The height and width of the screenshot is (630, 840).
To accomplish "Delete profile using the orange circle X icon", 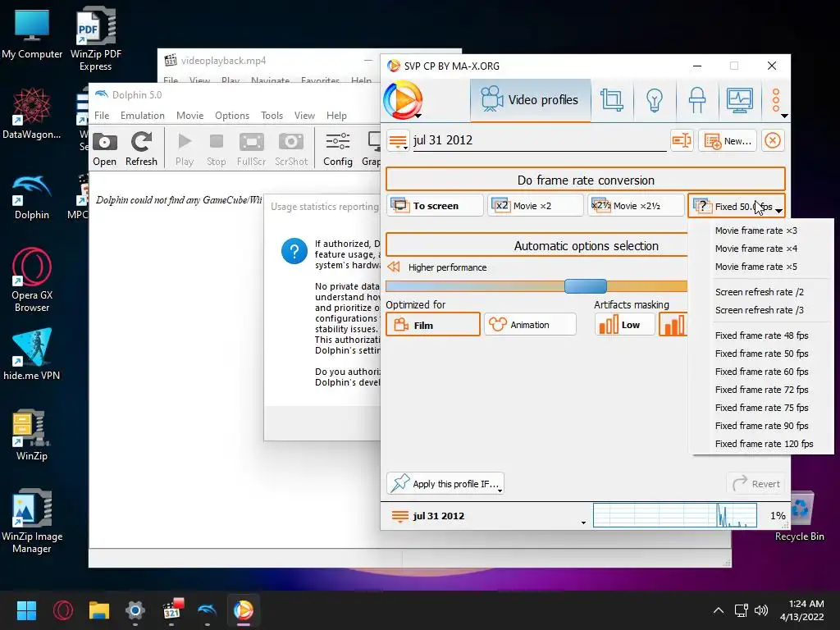I will [x=772, y=140].
